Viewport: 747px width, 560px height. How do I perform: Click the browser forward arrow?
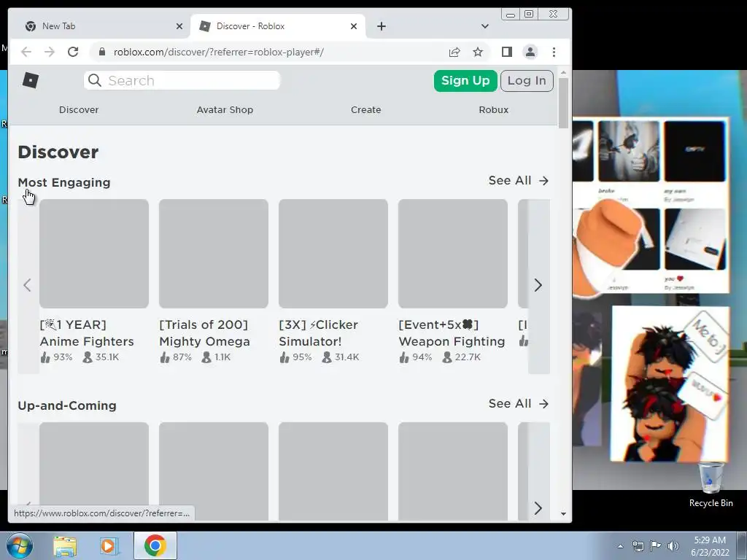click(x=50, y=52)
